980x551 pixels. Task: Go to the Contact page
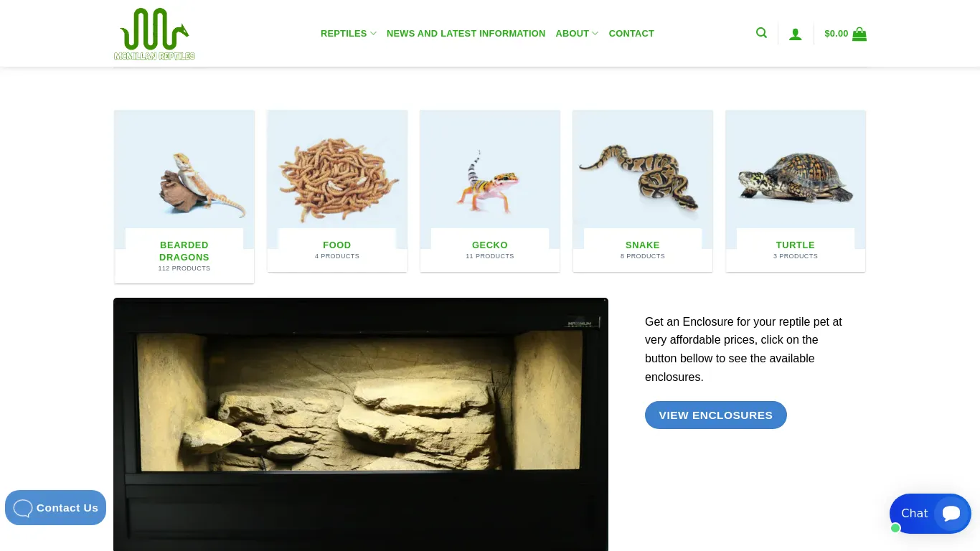(x=631, y=34)
